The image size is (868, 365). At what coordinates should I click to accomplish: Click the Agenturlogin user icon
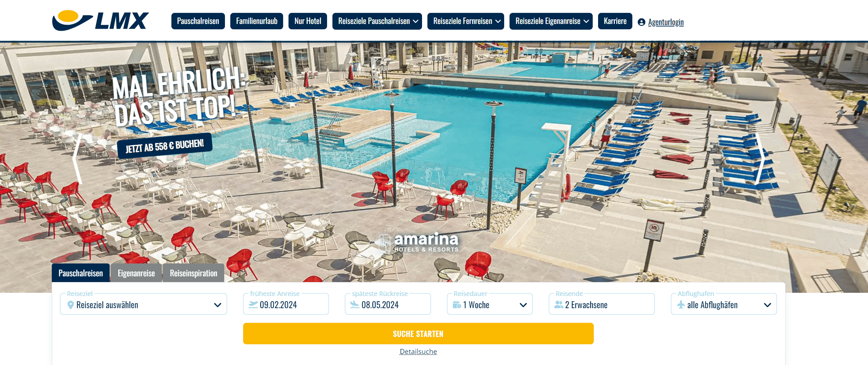tap(641, 22)
